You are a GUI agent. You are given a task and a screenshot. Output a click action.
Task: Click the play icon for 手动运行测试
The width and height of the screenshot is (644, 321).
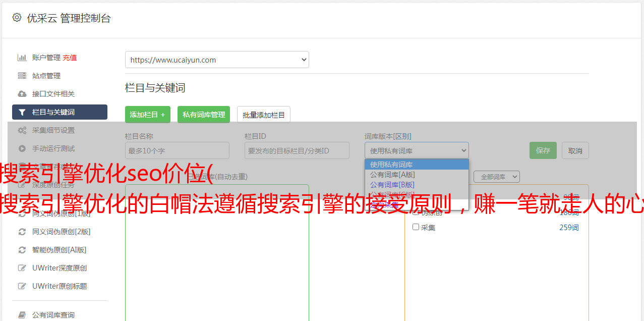pos(22,148)
